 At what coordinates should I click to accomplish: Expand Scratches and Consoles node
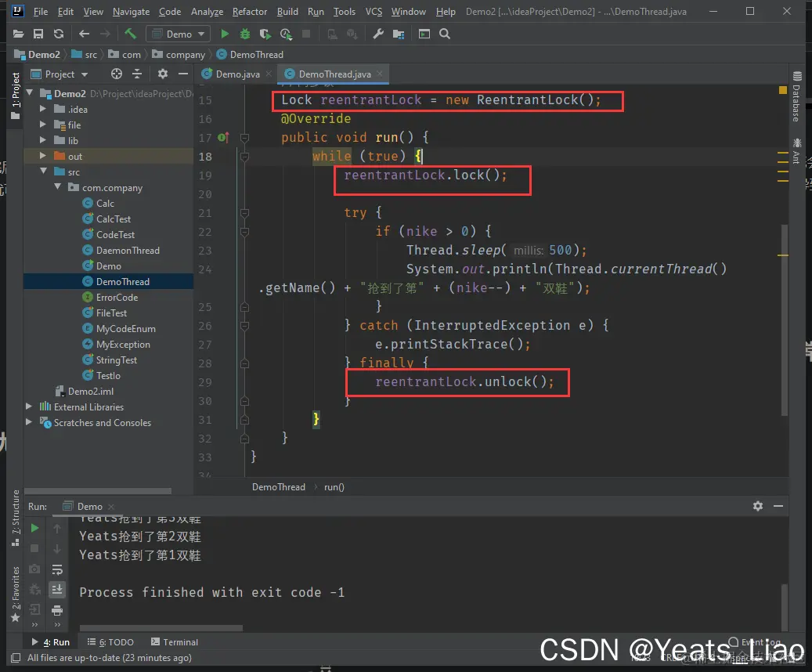(29, 422)
